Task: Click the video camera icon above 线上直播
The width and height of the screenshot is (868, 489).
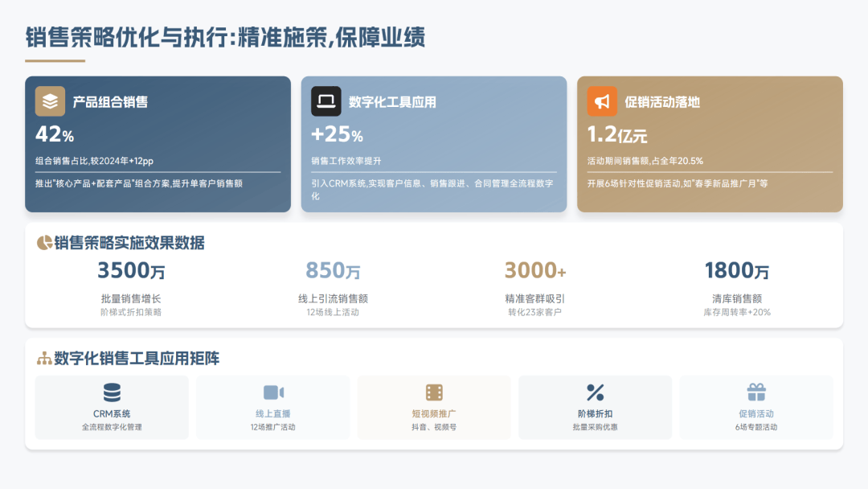Action: coord(273,392)
